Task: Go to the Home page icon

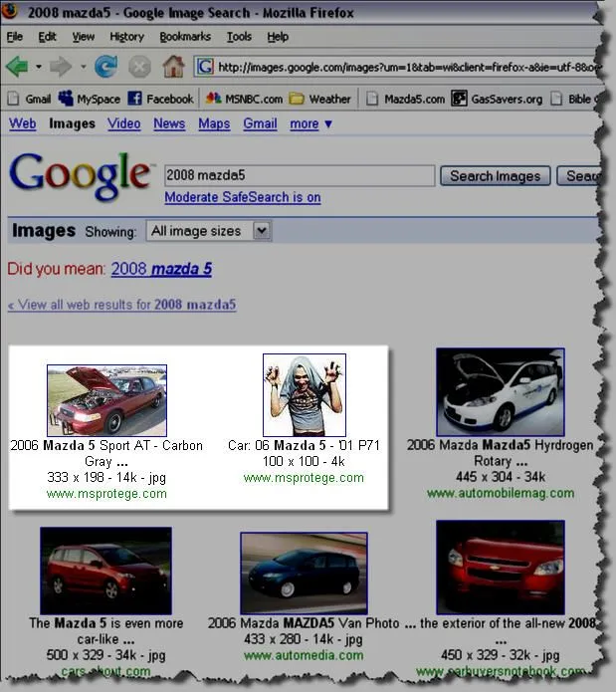Action: click(173, 67)
